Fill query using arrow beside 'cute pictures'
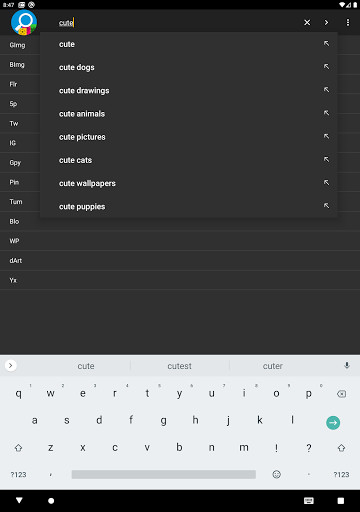Viewport: 360px width, 512px height. coord(326,136)
